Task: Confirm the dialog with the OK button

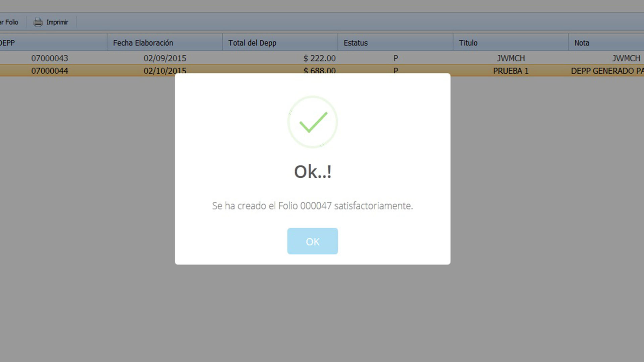Action: point(312,241)
